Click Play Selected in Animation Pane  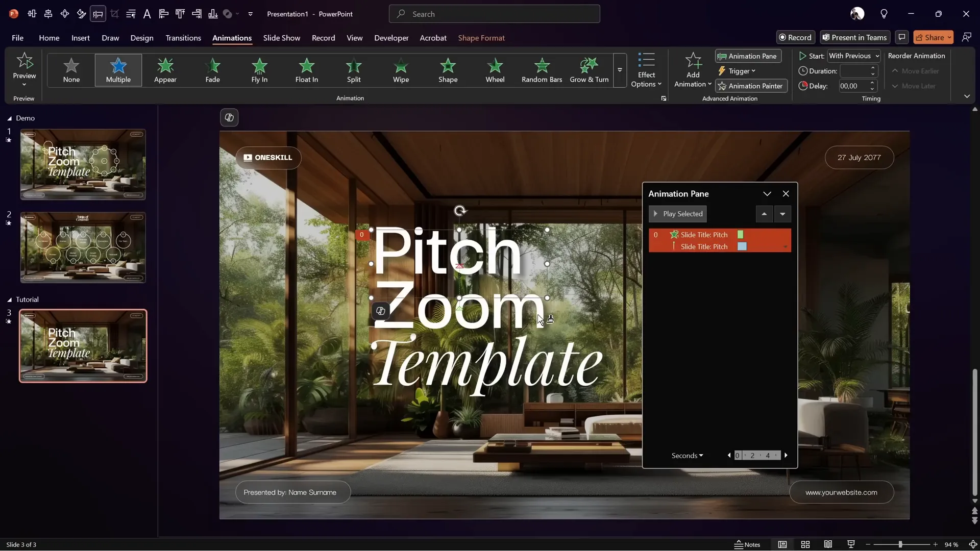click(x=677, y=214)
